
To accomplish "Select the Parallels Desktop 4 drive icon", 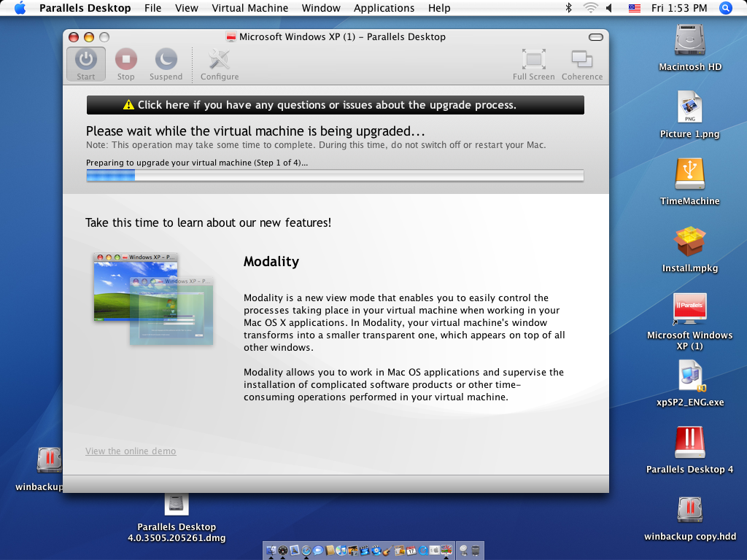I will pyautogui.click(x=690, y=443).
